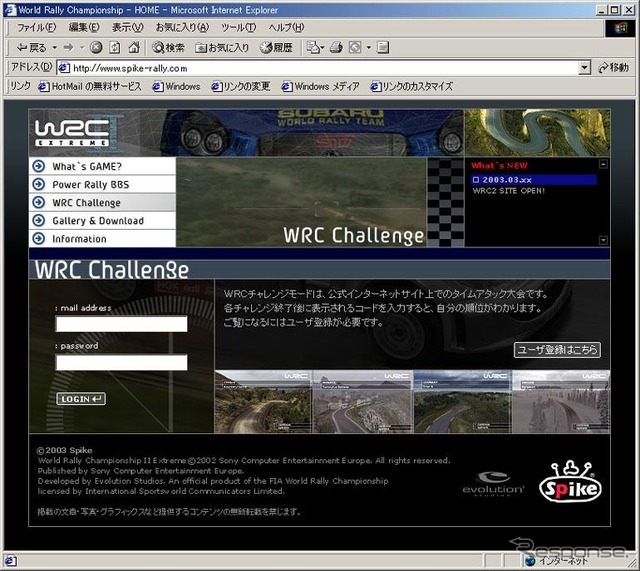The image size is (640, 571).
Task: Go back with the 戻る toolbar button
Action: click(31, 48)
